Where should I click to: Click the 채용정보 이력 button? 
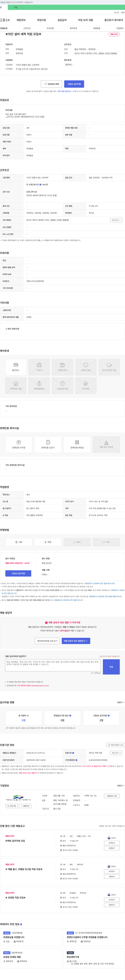(x=112, y=796)
